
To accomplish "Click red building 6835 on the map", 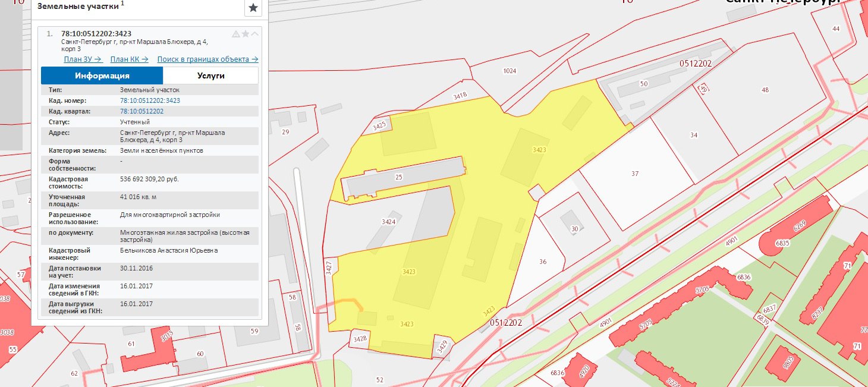I will (782, 244).
